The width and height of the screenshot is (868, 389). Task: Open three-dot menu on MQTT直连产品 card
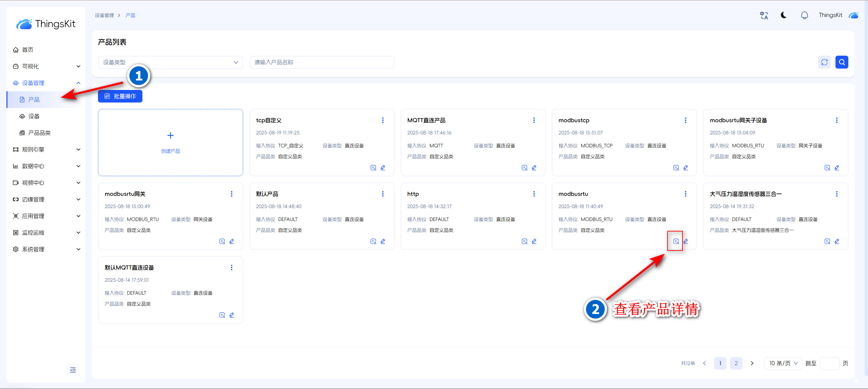click(x=534, y=120)
